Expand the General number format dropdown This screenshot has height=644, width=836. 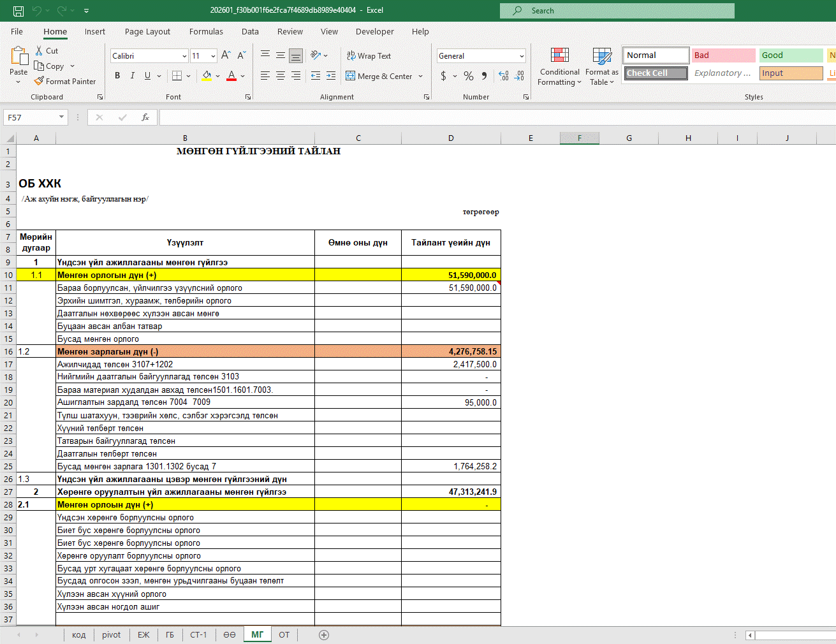point(522,56)
